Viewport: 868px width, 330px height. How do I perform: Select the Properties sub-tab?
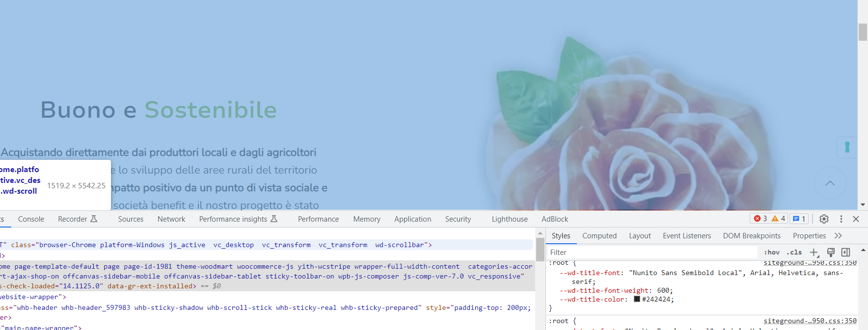point(809,236)
